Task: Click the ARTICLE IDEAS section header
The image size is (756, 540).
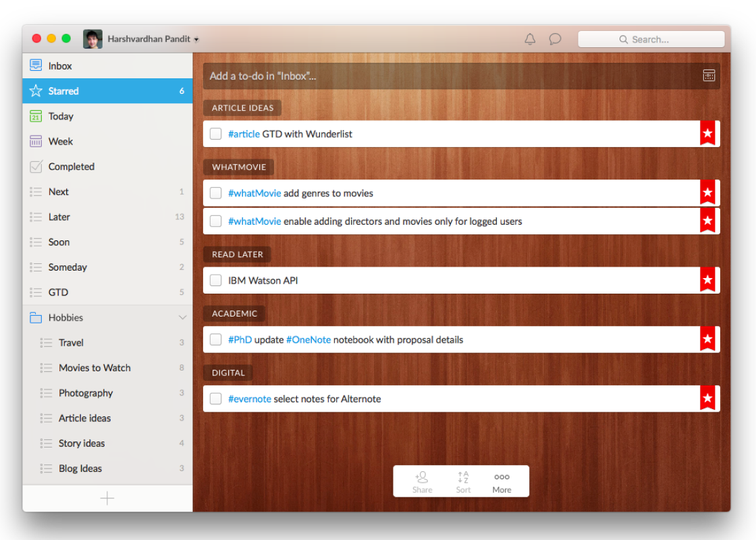Action: (242, 108)
